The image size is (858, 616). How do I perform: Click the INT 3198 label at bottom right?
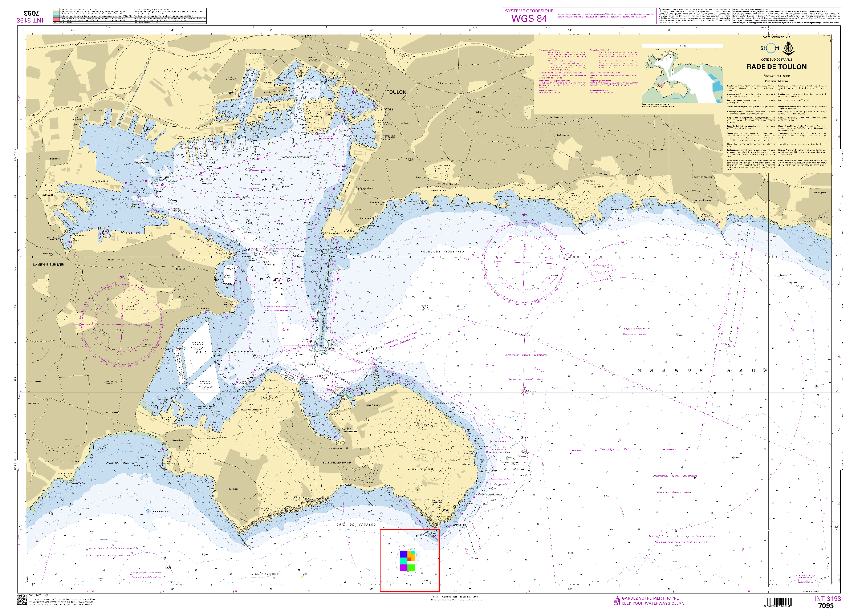click(827, 599)
